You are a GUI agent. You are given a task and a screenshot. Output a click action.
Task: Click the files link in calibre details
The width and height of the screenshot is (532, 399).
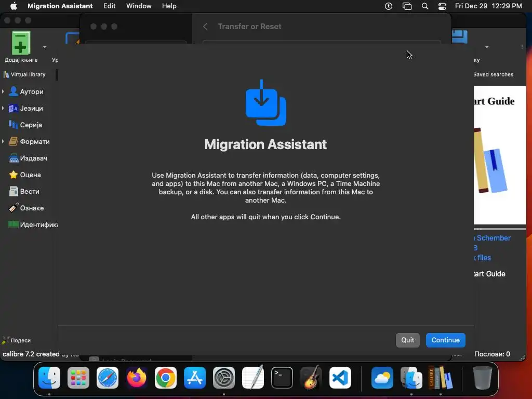(483, 258)
